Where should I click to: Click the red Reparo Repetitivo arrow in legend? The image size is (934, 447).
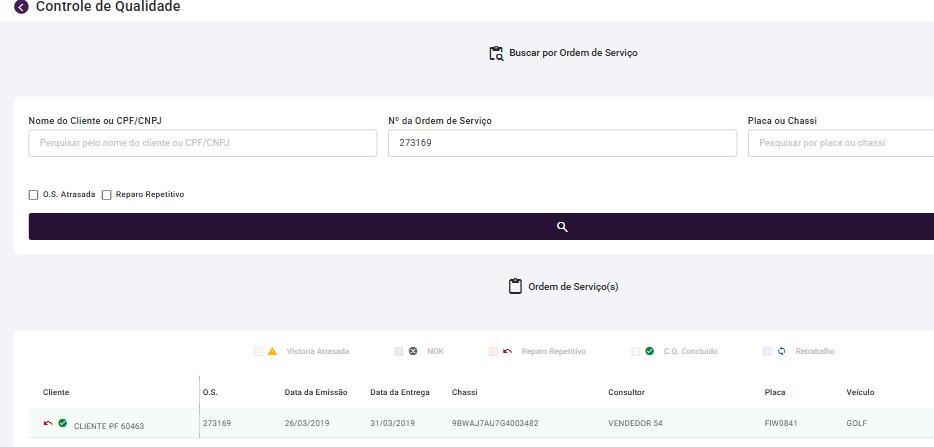(x=507, y=352)
